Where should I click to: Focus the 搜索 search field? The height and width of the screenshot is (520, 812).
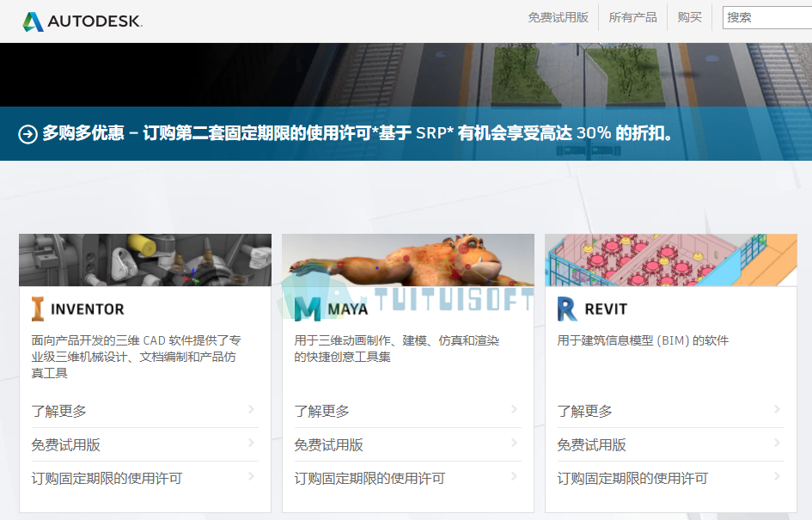(767, 17)
